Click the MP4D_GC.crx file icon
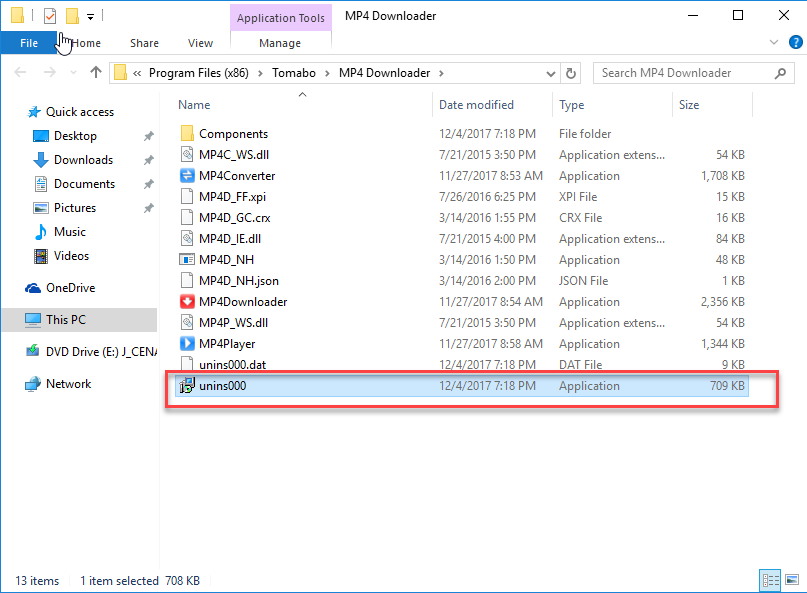Screen dimensions: 807x593 pos(188,217)
